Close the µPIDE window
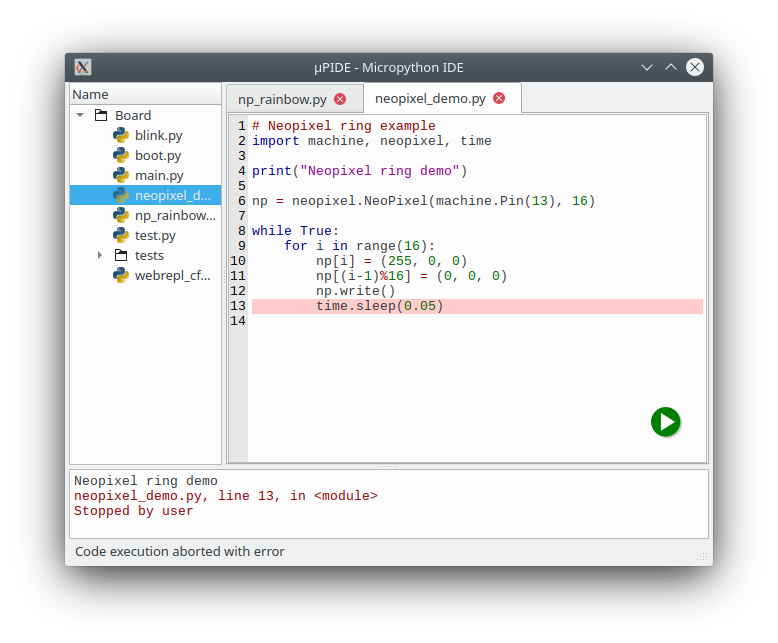The height and width of the screenshot is (643, 778). pos(695,67)
